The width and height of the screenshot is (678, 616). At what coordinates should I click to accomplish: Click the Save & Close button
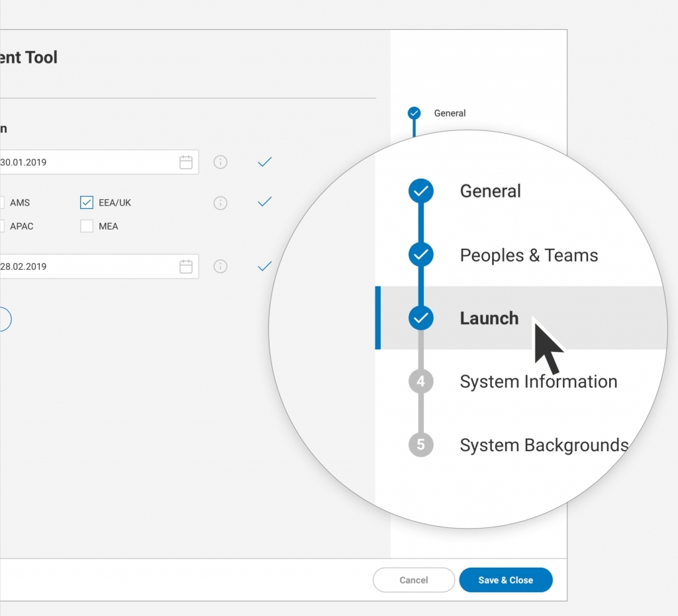505,580
